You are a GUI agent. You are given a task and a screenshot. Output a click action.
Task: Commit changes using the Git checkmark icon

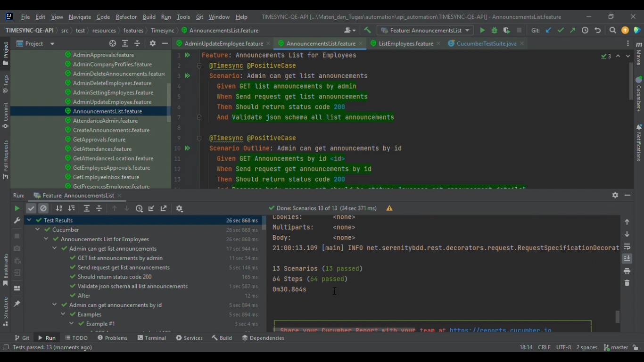pos(561,30)
